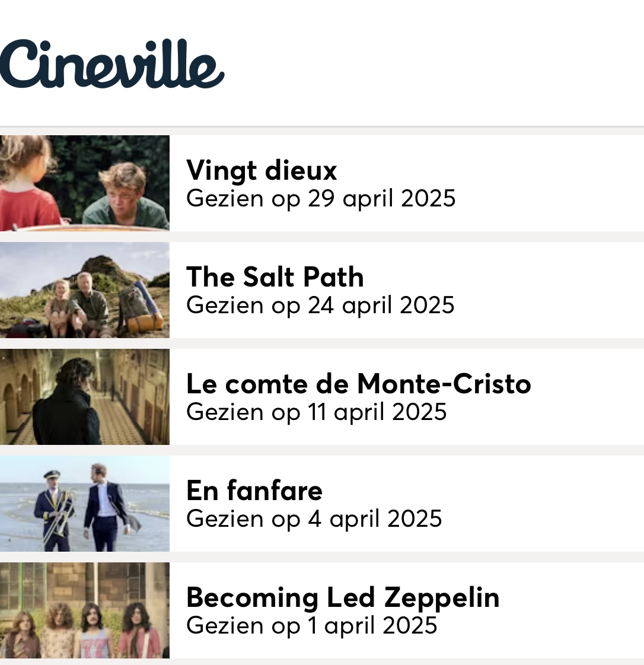Open The Salt Path title link
The height and width of the screenshot is (665, 644).
coord(275,277)
